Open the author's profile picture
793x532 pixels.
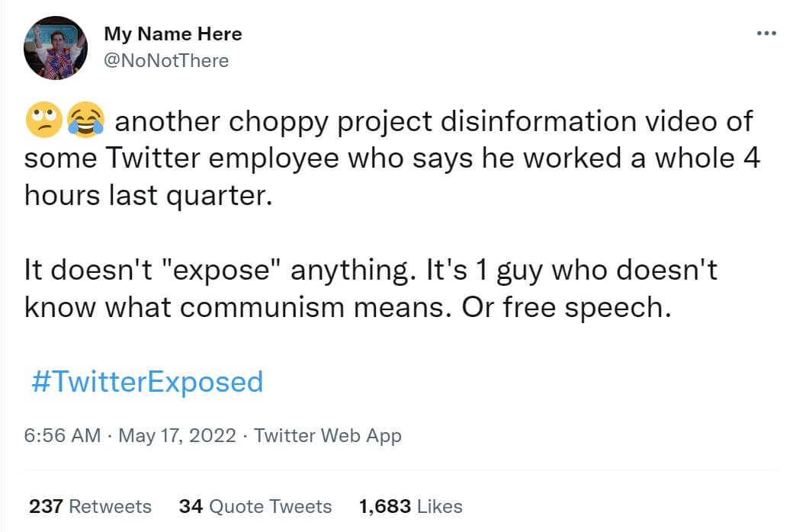pyautogui.click(x=56, y=47)
